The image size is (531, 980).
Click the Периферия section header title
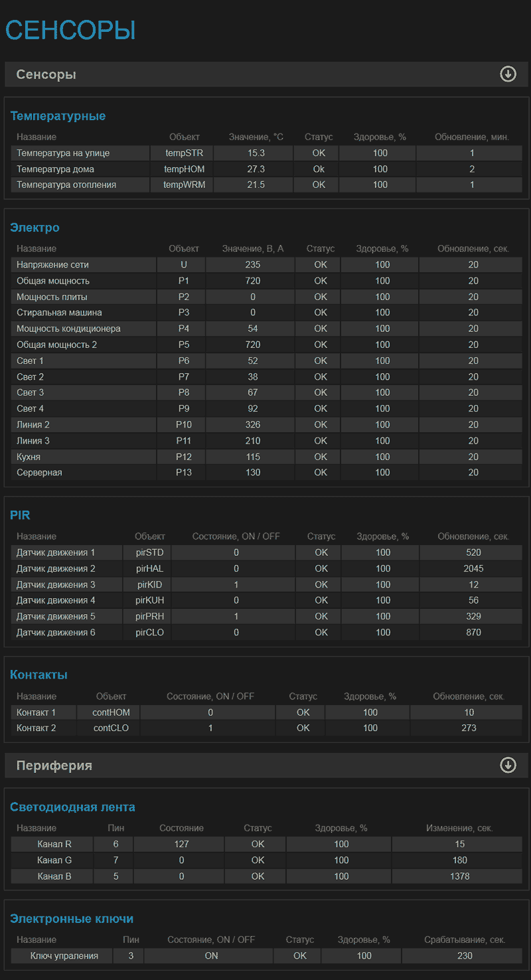click(54, 766)
